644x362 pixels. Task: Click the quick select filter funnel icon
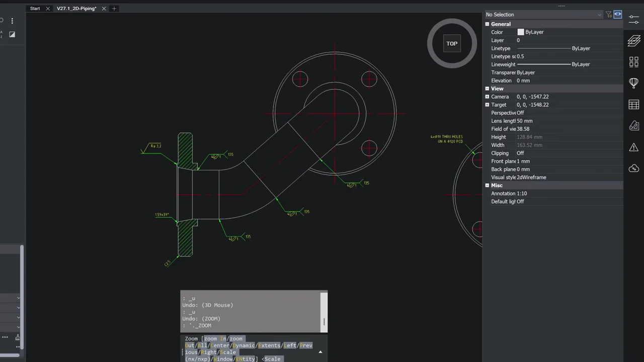coord(608,15)
